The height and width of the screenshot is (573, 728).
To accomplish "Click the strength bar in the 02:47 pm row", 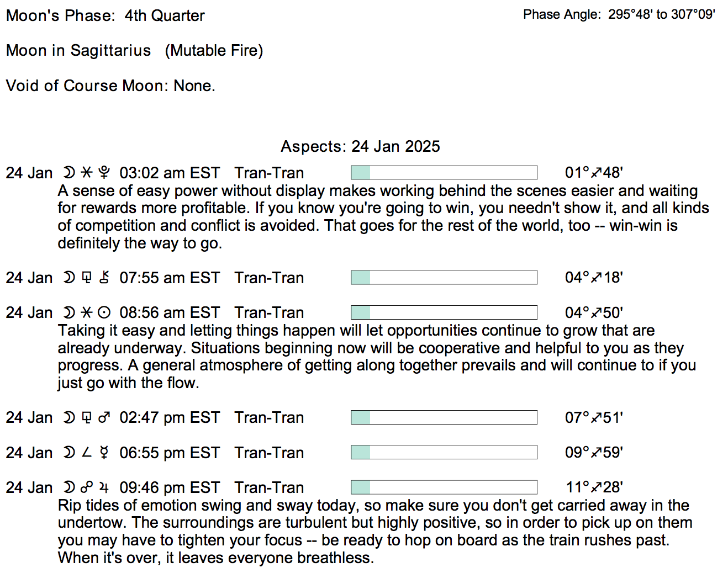I will point(444,417).
